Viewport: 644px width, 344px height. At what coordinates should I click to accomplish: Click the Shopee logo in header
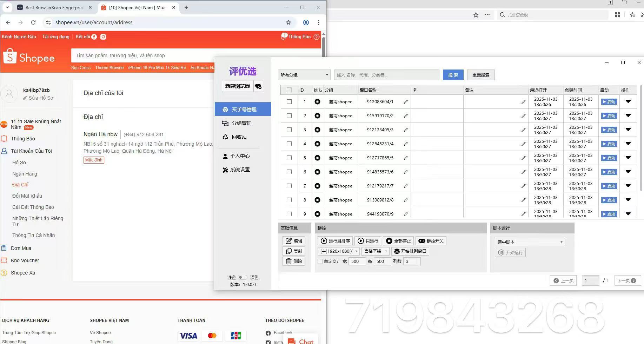click(x=29, y=57)
